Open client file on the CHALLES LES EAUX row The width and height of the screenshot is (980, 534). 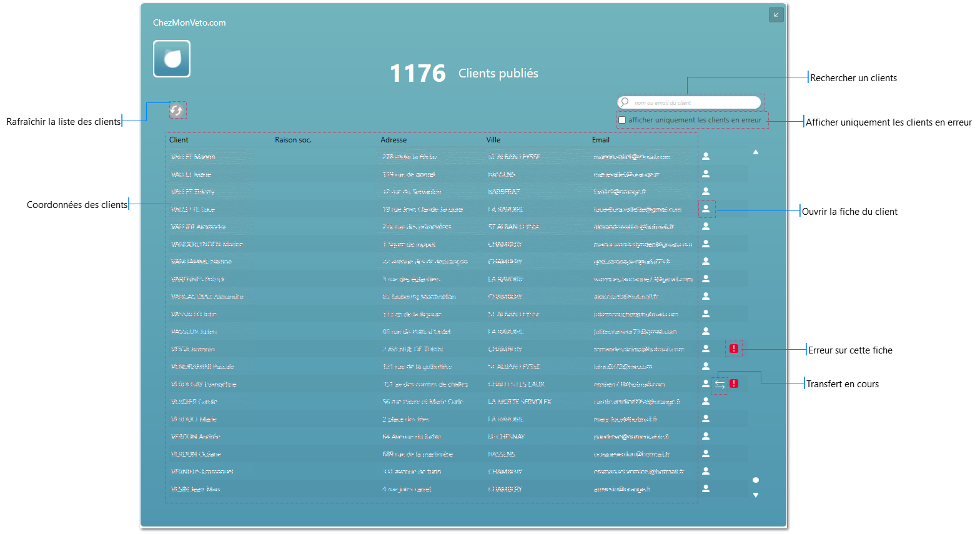[706, 383]
